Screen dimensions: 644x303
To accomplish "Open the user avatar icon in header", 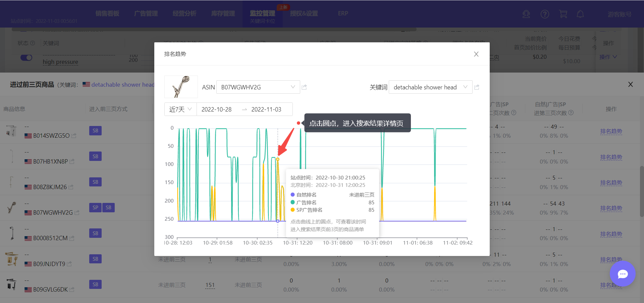I will pyautogui.click(x=526, y=14).
